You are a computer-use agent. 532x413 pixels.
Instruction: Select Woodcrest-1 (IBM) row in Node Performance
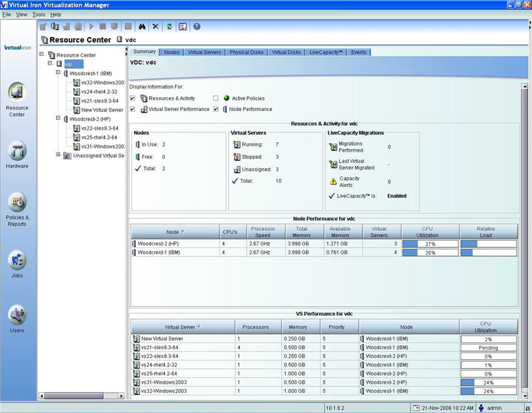(324, 253)
